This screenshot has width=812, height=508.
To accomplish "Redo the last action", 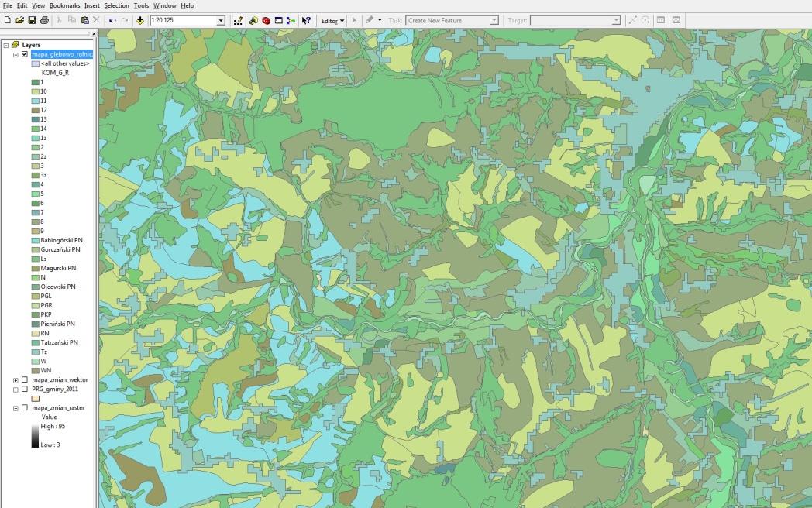I will (x=125, y=20).
